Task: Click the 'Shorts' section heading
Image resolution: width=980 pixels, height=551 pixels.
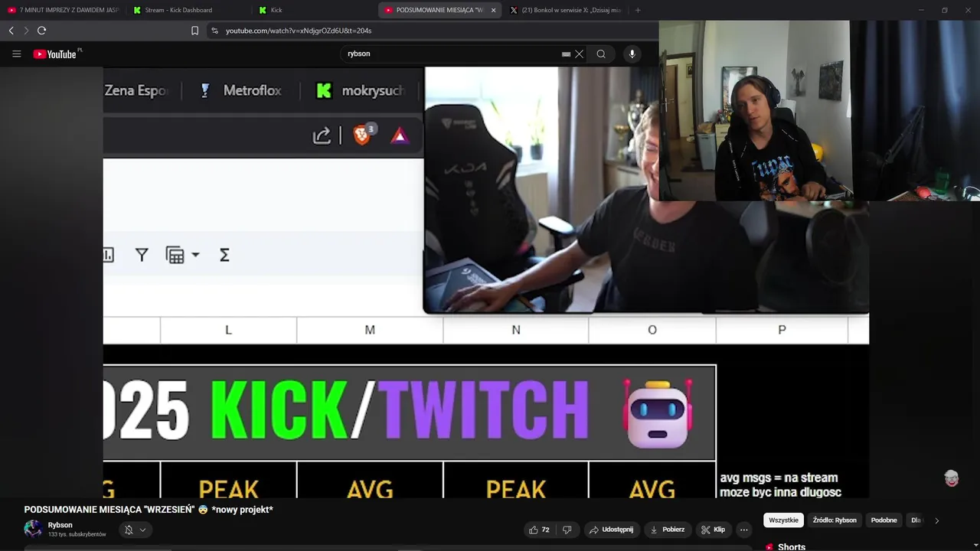Action: (x=792, y=546)
